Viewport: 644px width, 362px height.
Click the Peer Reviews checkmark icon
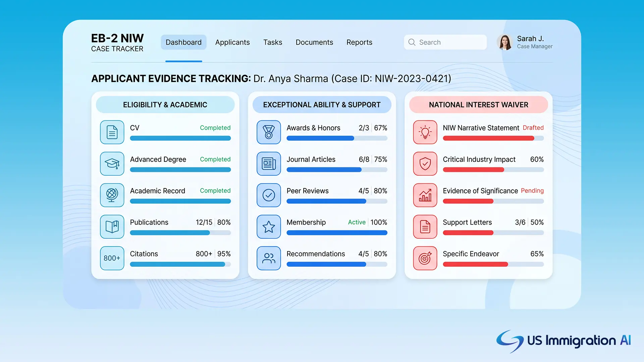[269, 195]
